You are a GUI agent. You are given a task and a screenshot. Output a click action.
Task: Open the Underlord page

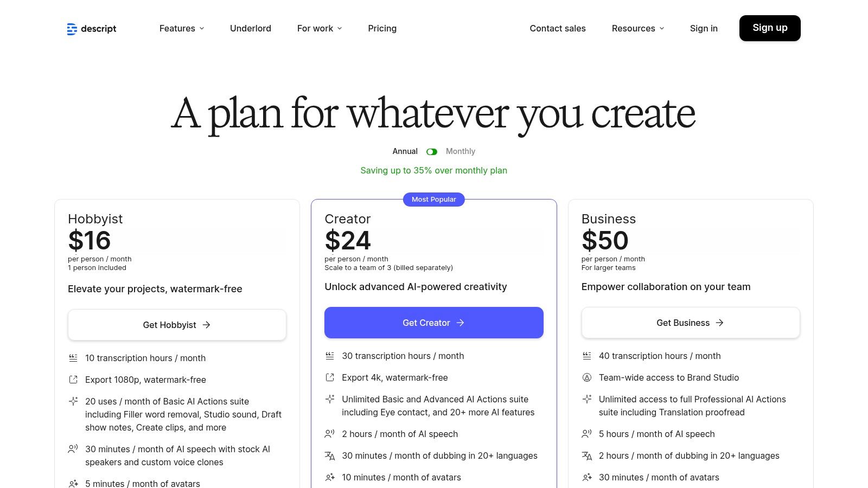tap(250, 28)
